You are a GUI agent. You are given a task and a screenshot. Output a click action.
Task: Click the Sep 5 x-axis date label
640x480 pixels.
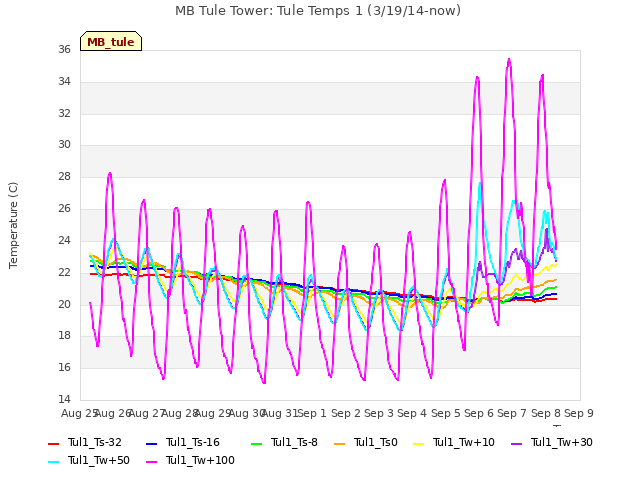[x=446, y=413]
